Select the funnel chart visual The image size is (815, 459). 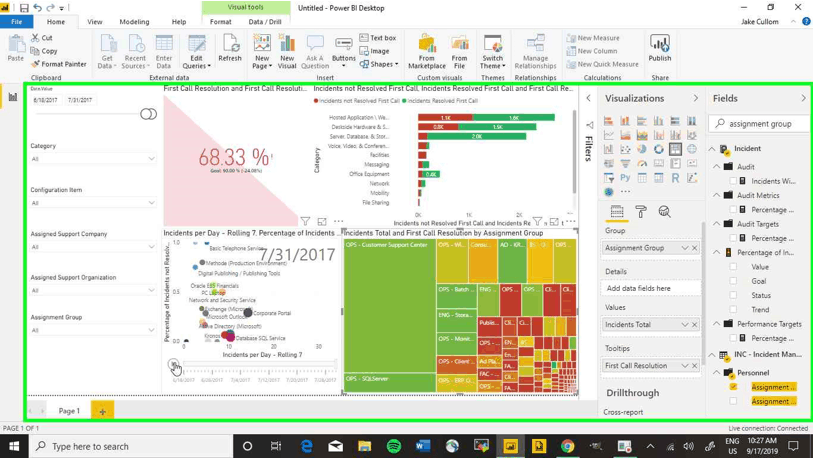coord(625,163)
